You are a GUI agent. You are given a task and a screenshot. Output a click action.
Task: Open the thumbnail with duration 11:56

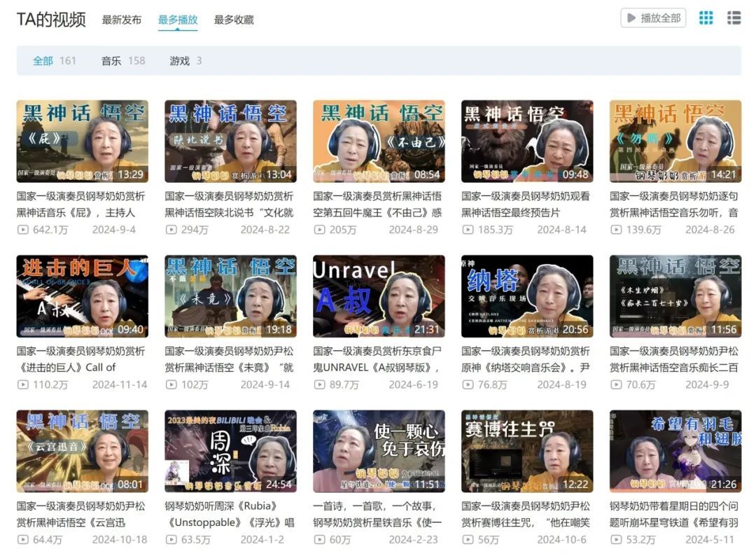[675, 296]
